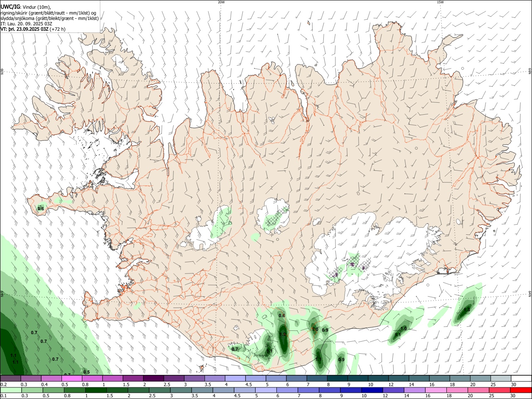Click the 'slydda/snjókoma (grátt/bleikt/grænt - mm/1klst)' line
The height and width of the screenshot is (399, 532).
pos(49,18)
